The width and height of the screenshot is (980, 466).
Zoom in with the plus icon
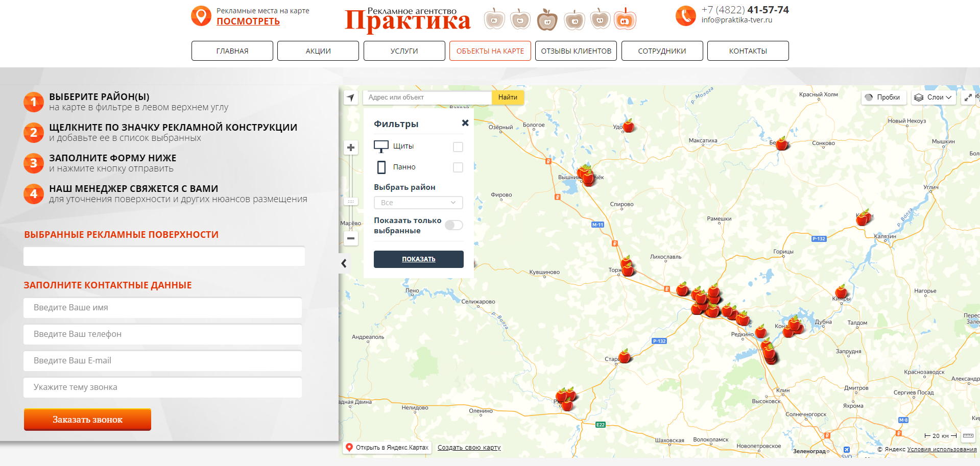coord(351,148)
